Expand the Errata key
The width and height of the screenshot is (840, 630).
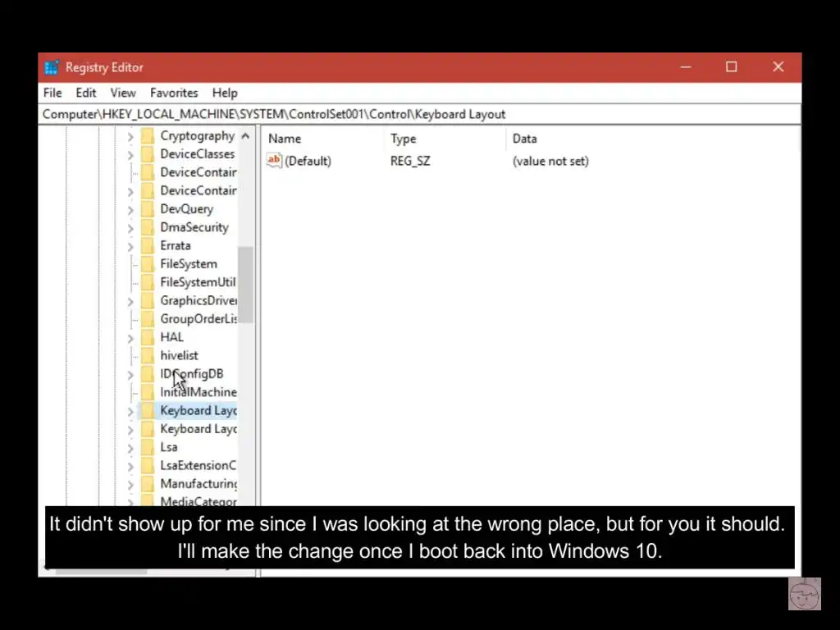pos(130,247)
